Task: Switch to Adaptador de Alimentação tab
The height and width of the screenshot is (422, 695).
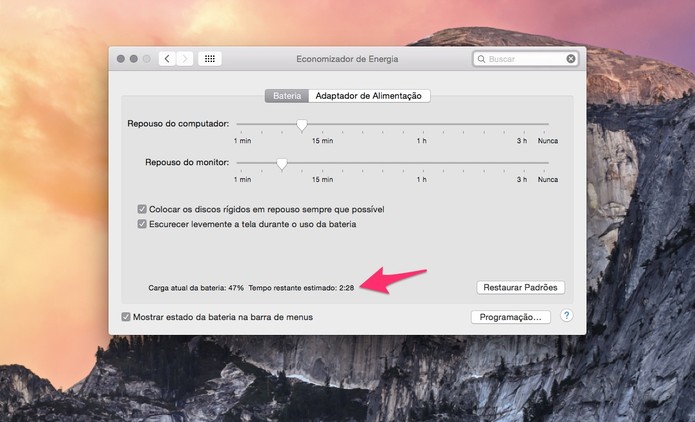Action: (x=369, y=96)
